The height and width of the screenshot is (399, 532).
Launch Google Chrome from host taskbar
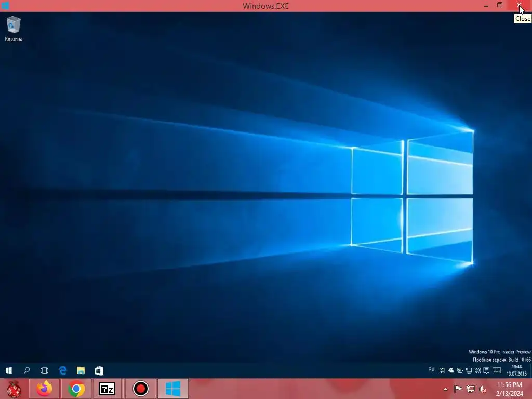[76, 389]
